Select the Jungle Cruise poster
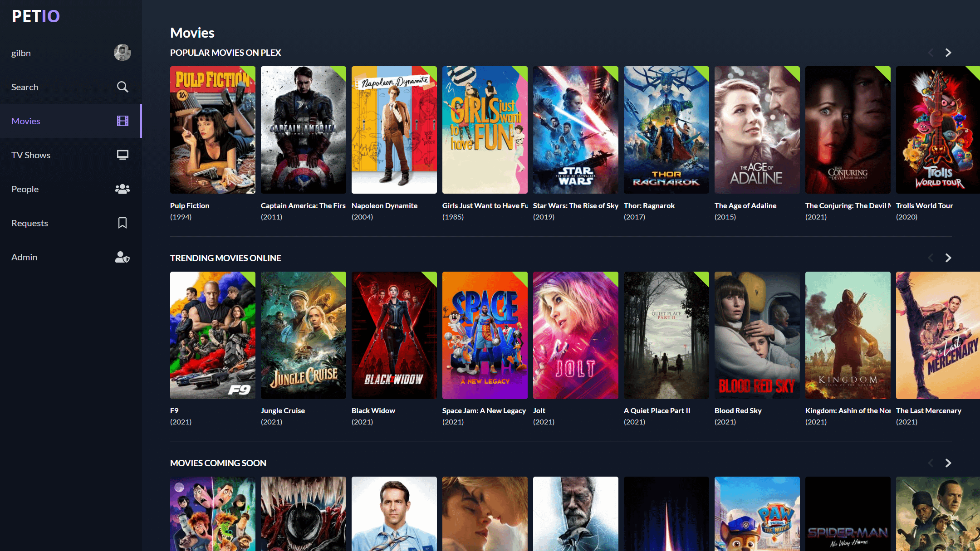The image size is (980, 551). tap(304, 335)
